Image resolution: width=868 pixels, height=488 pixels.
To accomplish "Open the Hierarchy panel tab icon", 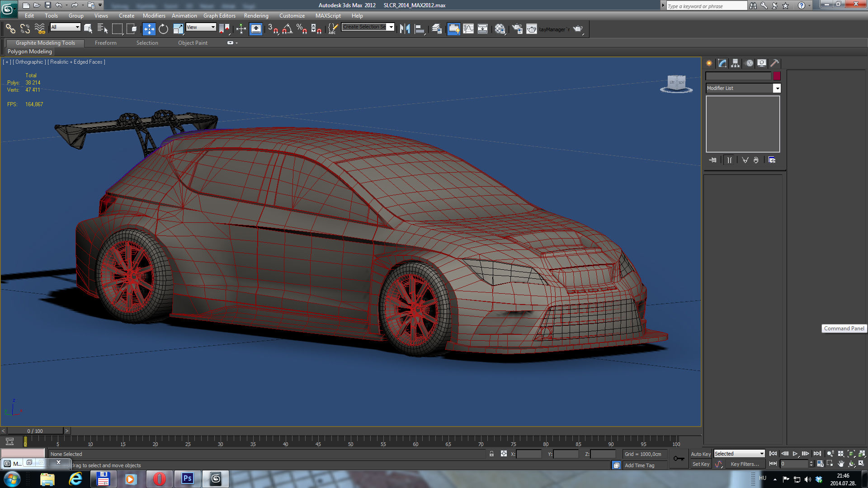I will 736,63.
